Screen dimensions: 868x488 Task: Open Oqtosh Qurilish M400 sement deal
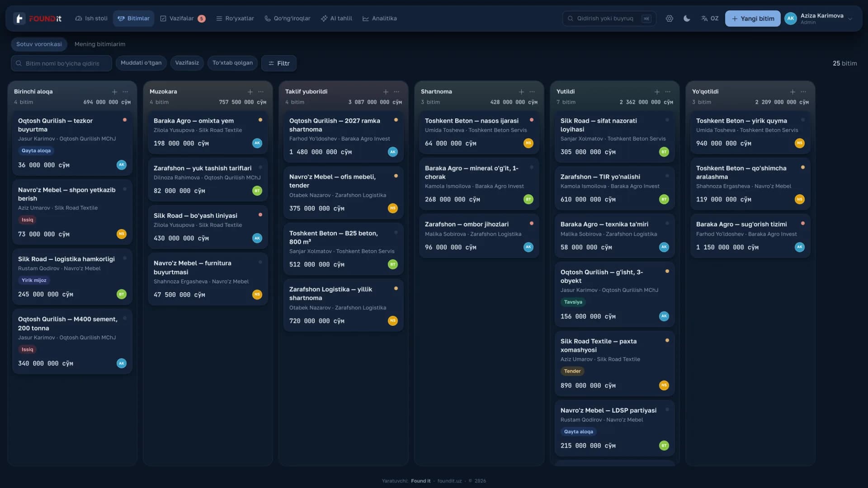point(72,341)
